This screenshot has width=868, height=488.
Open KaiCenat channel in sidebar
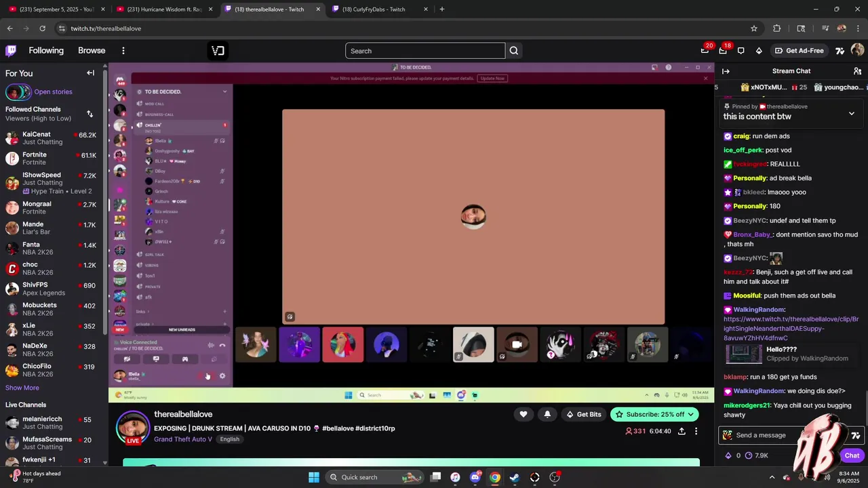pyautogui.click(x=53, y=138)
